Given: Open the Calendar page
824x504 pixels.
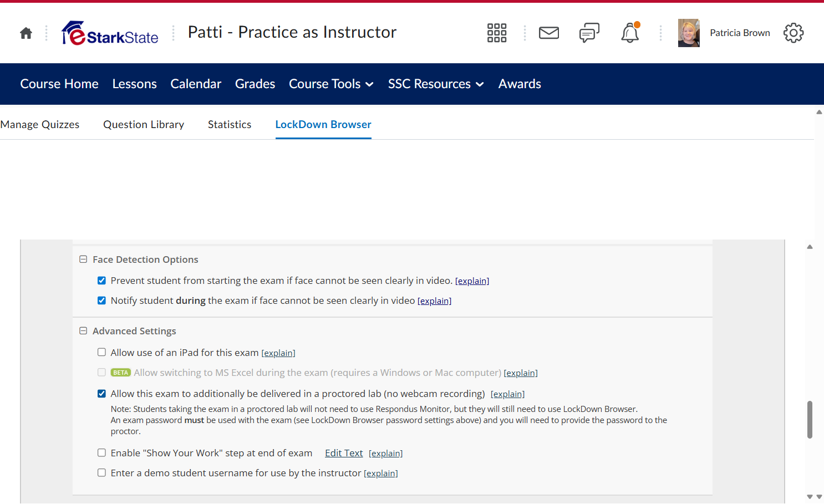Looking at the screenshot, I should pyautogui.click(x=196, y=84).
